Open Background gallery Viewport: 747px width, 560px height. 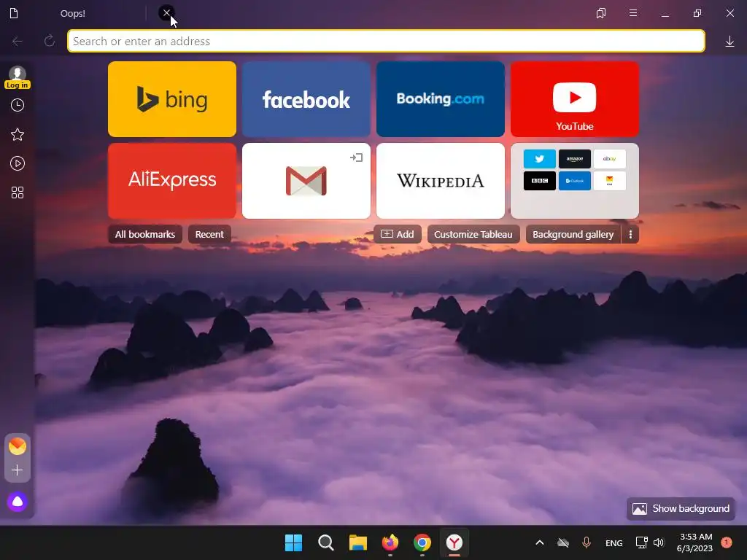point(573,234)
